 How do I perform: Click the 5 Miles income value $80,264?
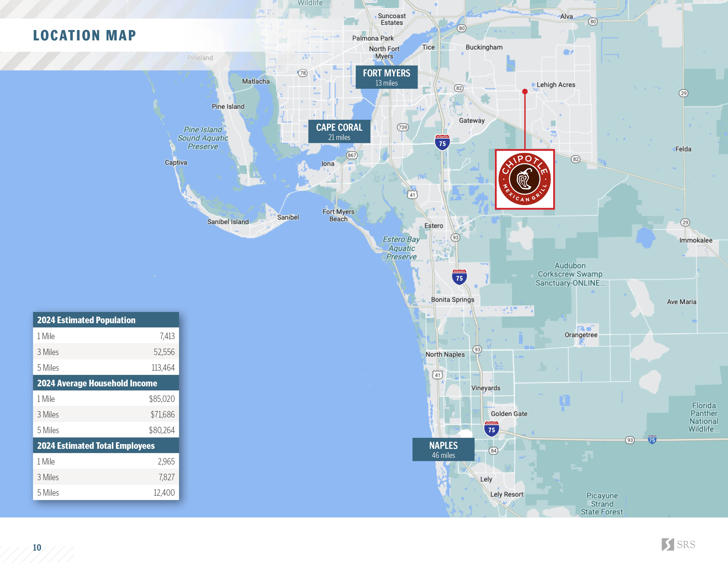(162, 430)
